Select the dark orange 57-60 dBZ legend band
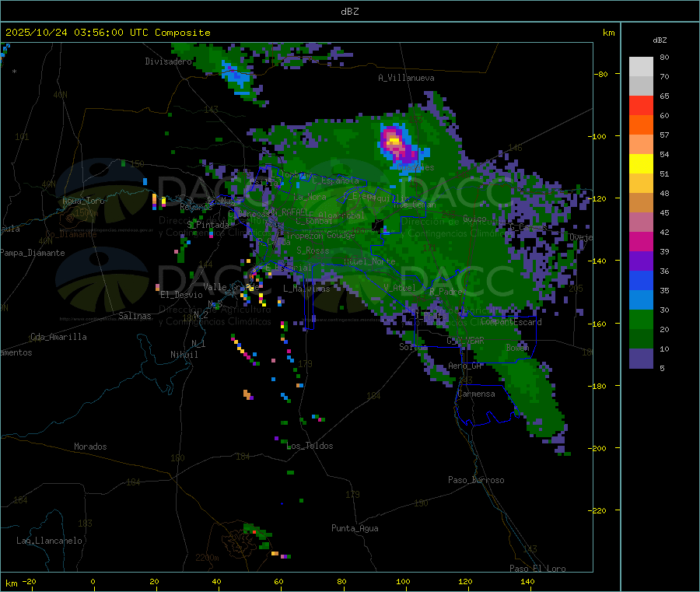Image resolution: width=700 pixels, height=592 pixels. [x=641, y=125]
